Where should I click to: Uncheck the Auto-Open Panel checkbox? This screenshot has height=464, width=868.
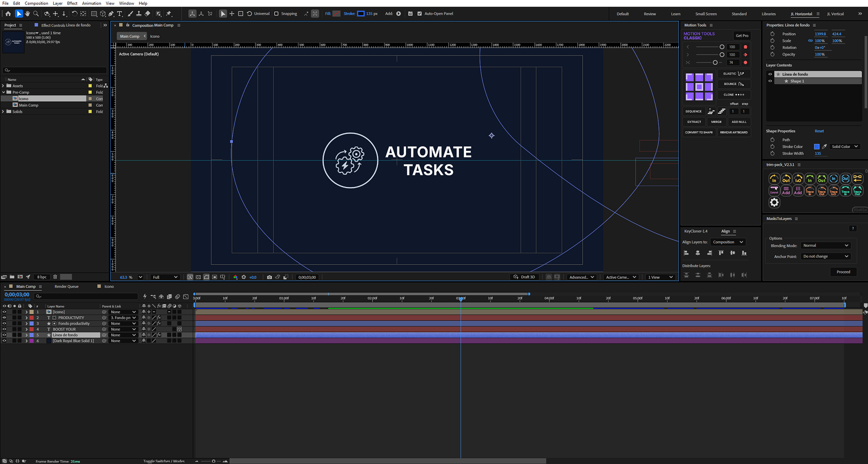point(420,14)
